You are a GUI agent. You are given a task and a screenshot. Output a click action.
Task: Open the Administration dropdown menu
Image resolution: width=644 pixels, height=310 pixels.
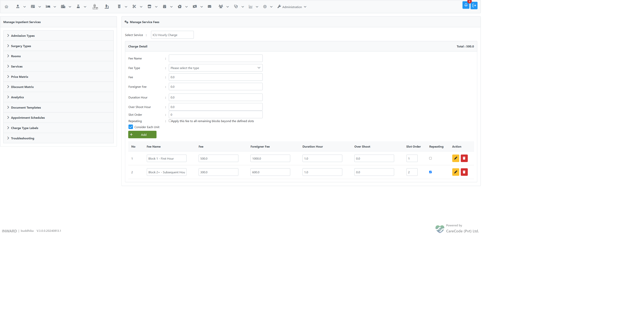(x=292, y=7)
